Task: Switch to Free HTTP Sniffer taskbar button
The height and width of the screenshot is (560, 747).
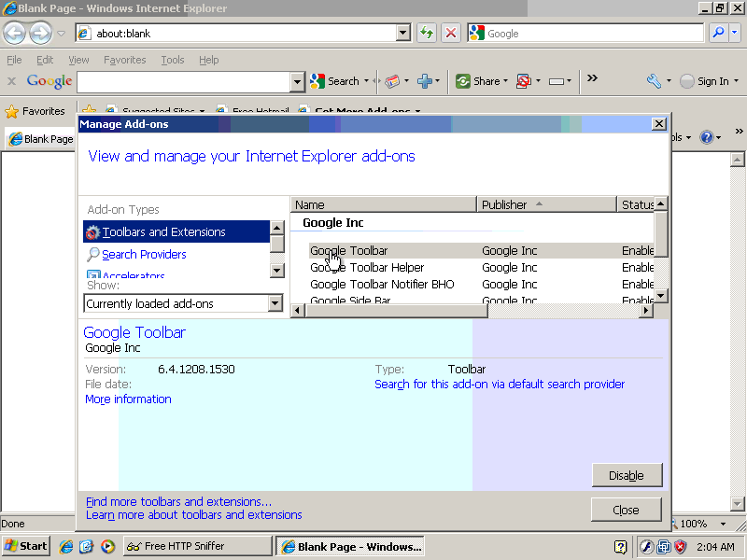Action: pyautogui.click(x=198, y=546)
